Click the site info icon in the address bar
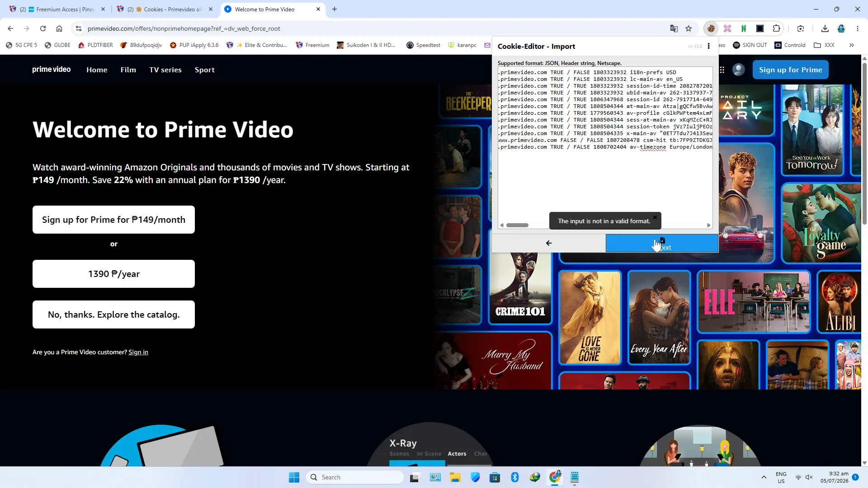Screen dimensions: 868x488 (78, 28)
